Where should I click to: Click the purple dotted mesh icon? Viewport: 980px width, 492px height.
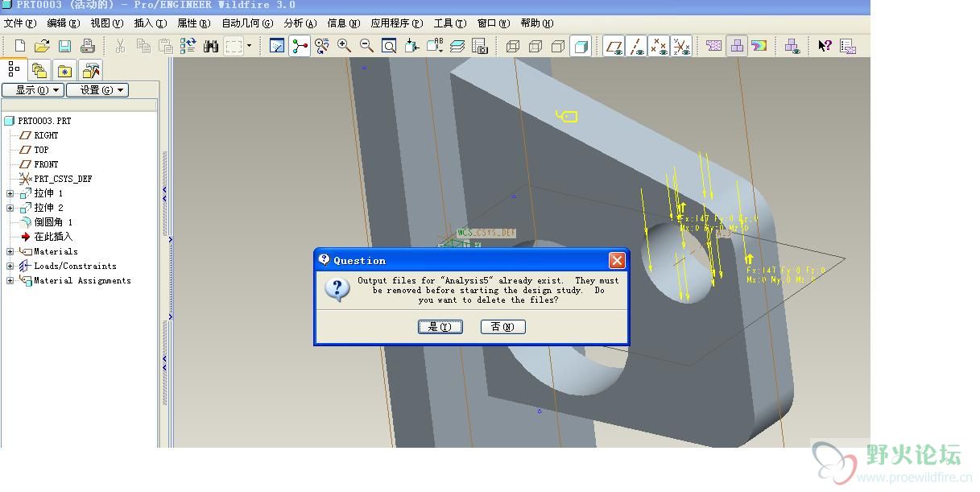(714, 47)
